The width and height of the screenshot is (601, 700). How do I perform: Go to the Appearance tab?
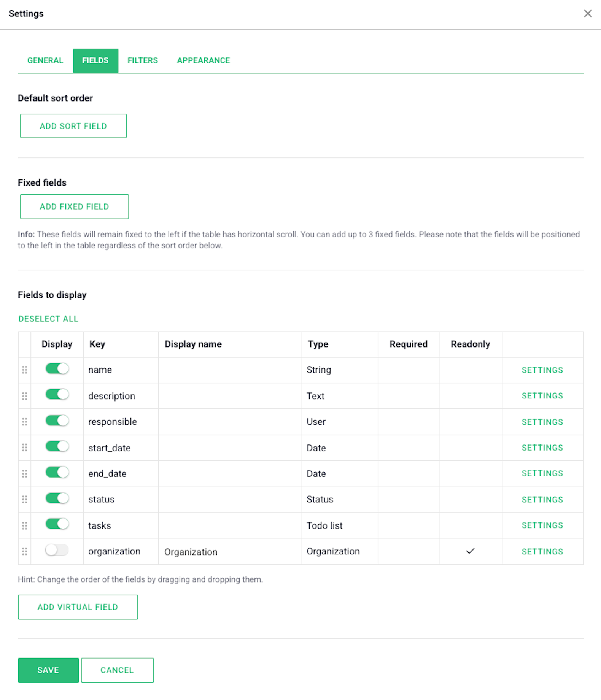204,60
